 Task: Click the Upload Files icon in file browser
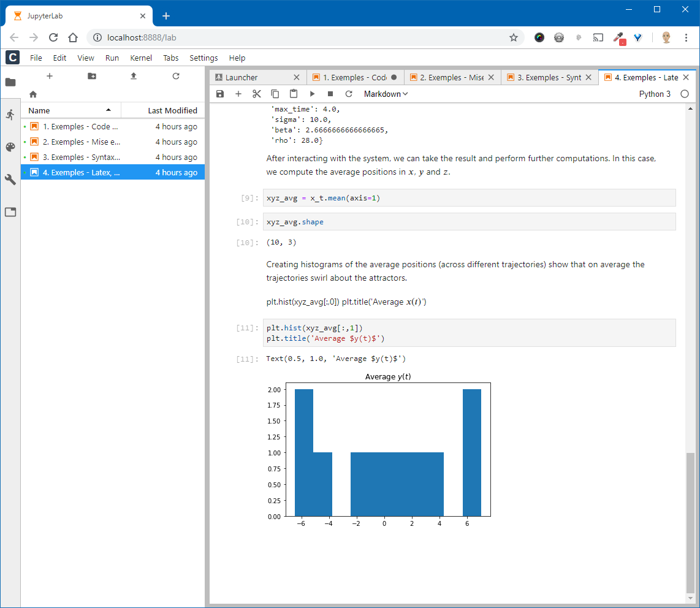pos(134,76)
